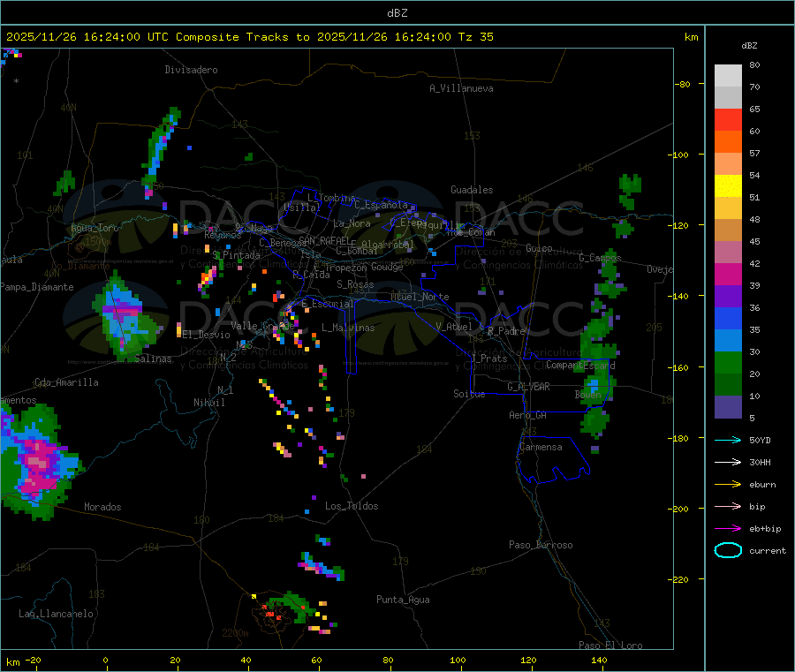Click the '30HM' legend label
Viewport: 795px width, 672px height.
coord(760,462)
